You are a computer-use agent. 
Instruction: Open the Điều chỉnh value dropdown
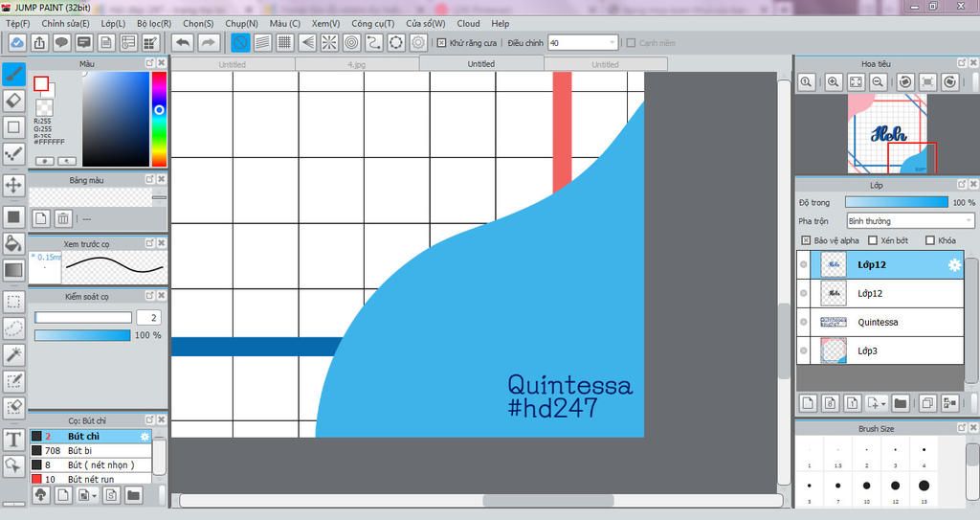[583, 42]
